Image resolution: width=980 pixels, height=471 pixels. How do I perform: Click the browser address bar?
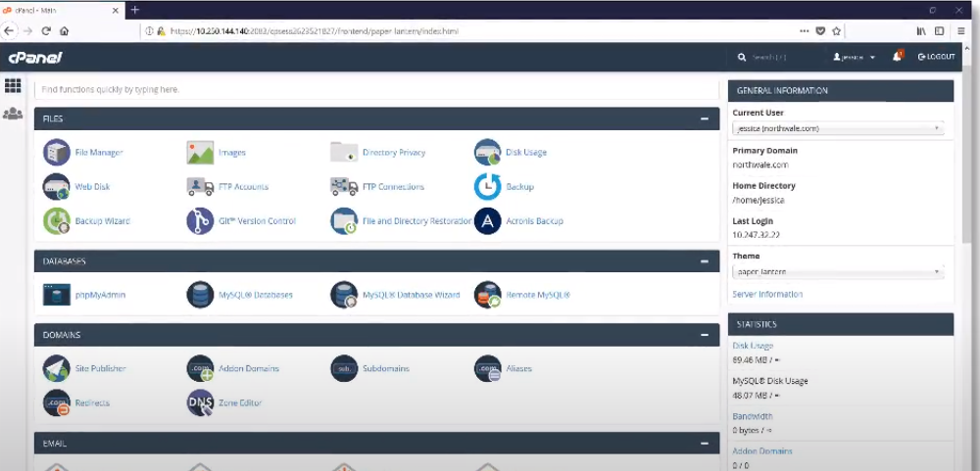[468, 30]
